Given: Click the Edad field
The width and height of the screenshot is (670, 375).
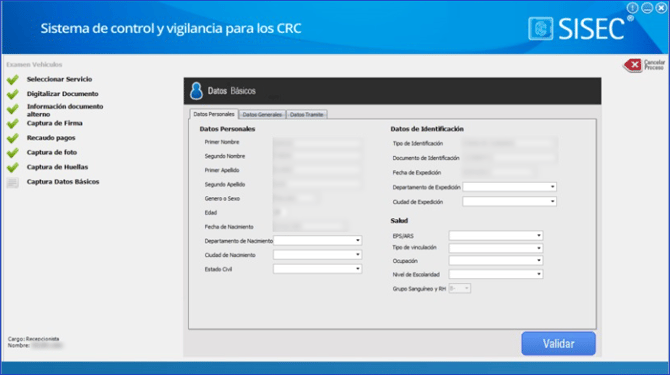Looking at the screenshot, I should (x=280, y=212).
